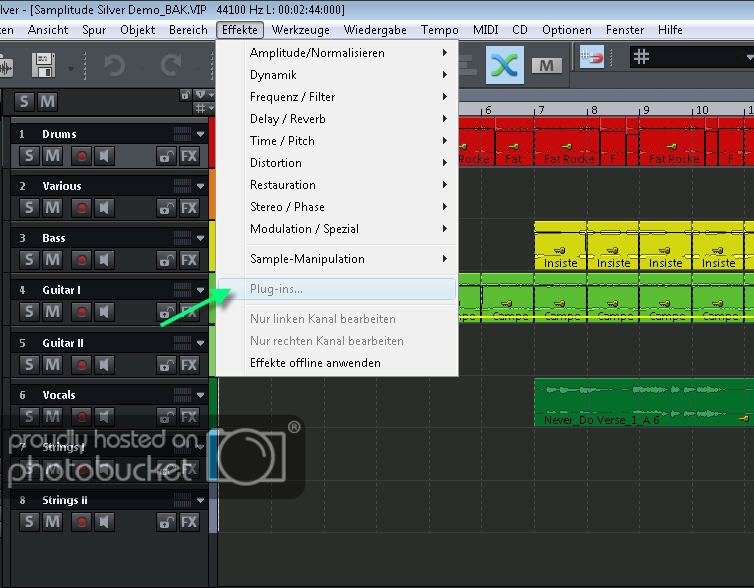Image resolution: width=754 pixels, height=588 pixels.
Task: Open FX for the Drums track
Action: [x=189, y=155]
